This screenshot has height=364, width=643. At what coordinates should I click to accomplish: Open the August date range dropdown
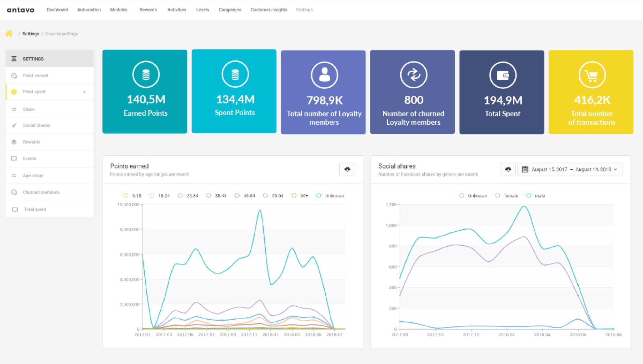point(570,169)
